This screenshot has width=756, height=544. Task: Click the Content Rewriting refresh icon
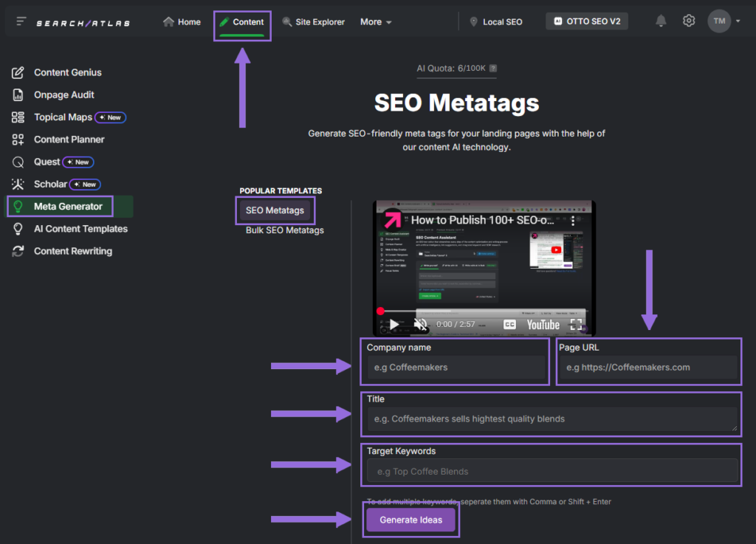[x=18, y=251]
